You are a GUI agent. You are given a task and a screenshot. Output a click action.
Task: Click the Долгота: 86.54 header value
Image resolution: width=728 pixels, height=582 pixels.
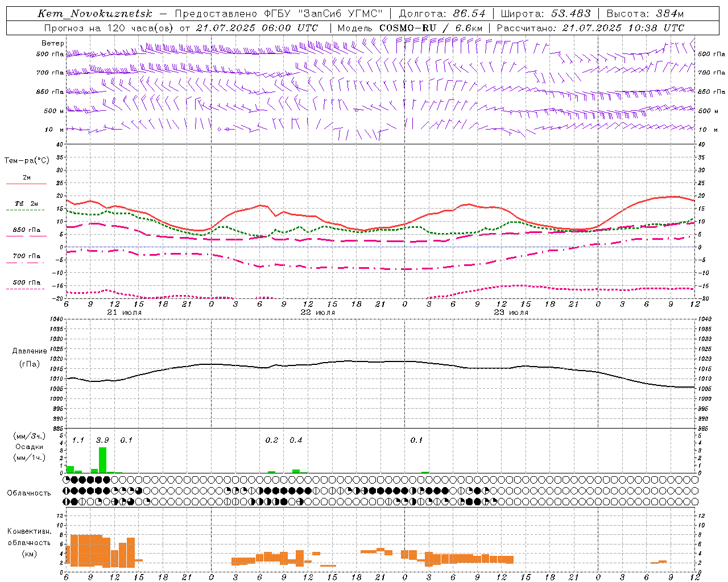click(442, 14)
